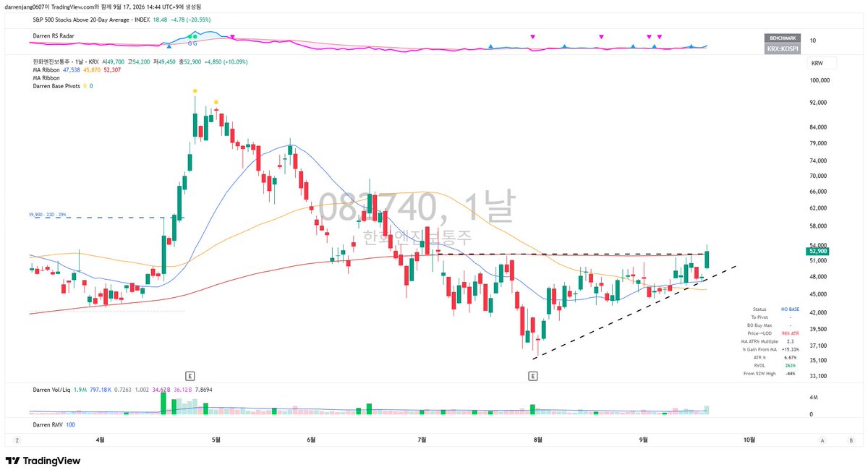Open the earnings E marker near August
This screenshot has height=475, width=868.
[533, 376]
